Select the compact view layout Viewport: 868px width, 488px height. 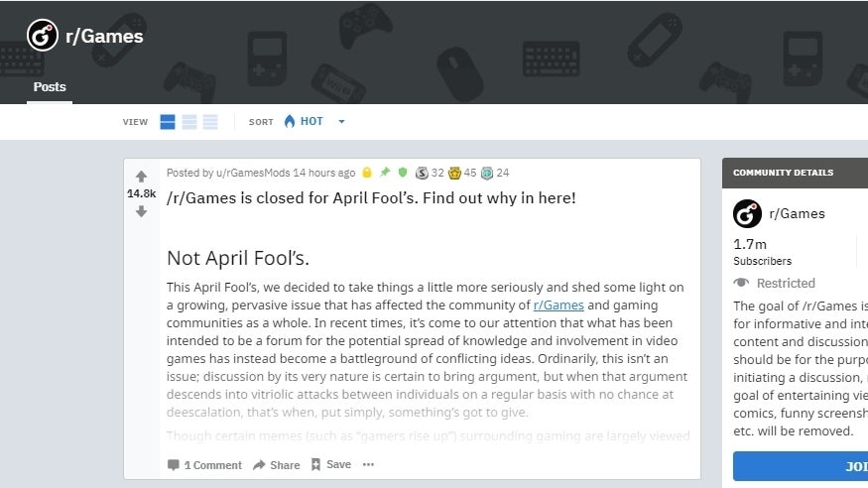[x=210, y=122]
